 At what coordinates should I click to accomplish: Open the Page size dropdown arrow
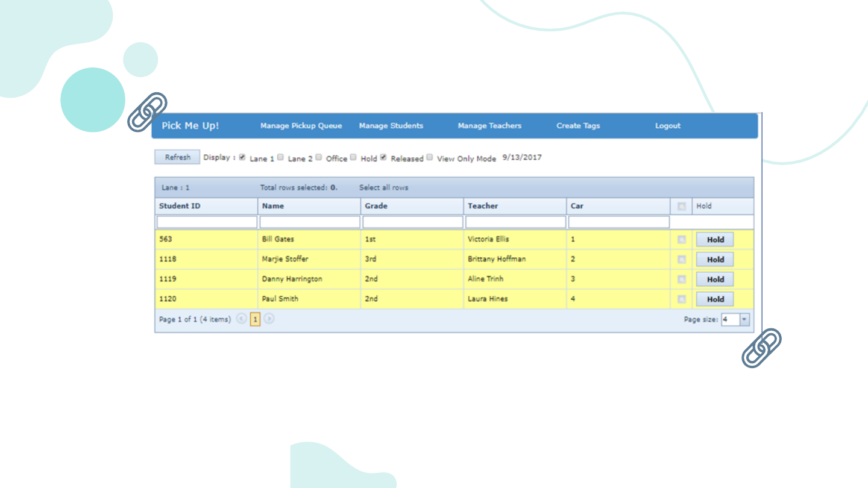click(x=744, y=320)
